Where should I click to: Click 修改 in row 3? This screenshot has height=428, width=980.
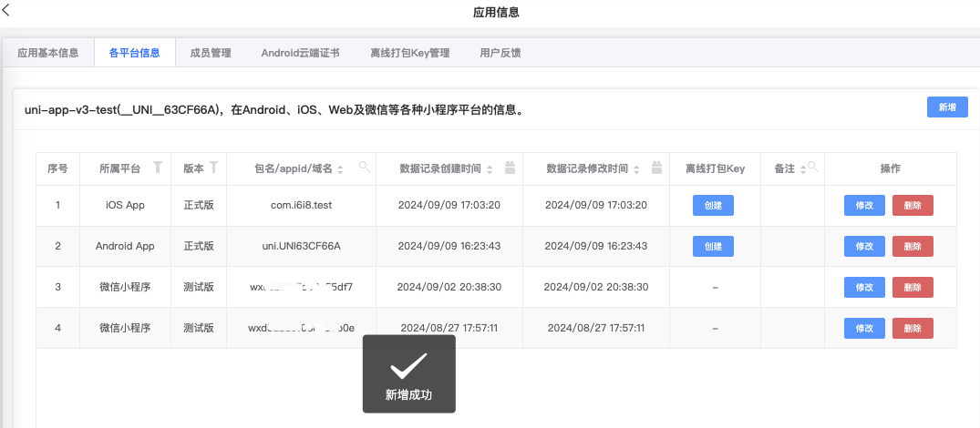(864, 287)
